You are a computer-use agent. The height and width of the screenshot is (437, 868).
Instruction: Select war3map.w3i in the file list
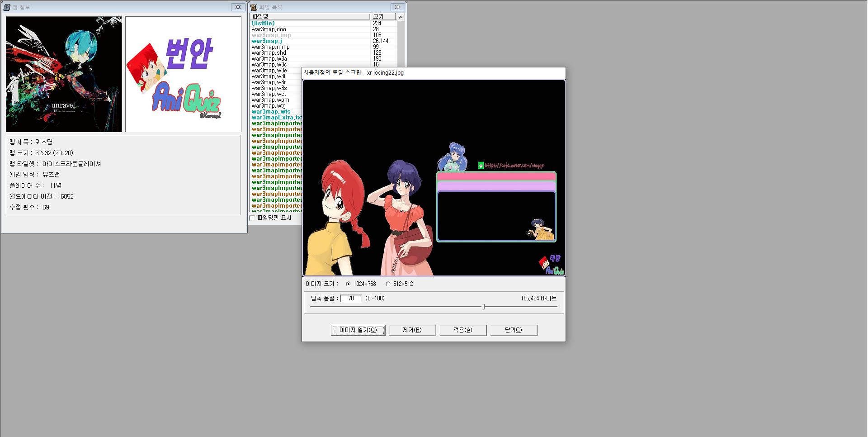[269, 76]
